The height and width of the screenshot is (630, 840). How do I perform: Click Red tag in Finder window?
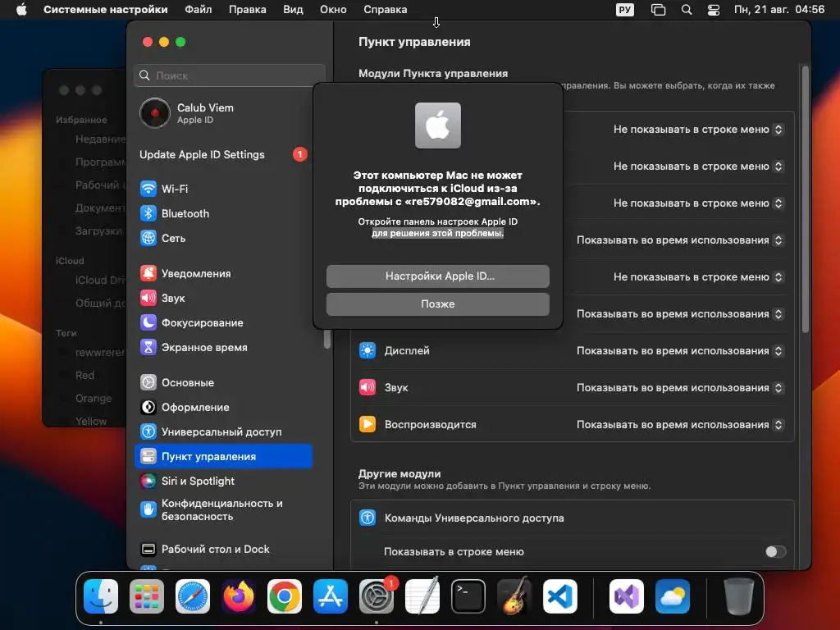(84, 375)
